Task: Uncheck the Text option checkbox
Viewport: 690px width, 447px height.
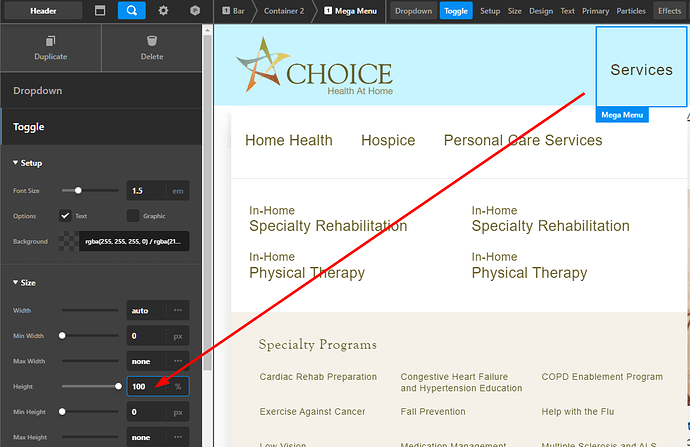Action: (x=66, y=215)
